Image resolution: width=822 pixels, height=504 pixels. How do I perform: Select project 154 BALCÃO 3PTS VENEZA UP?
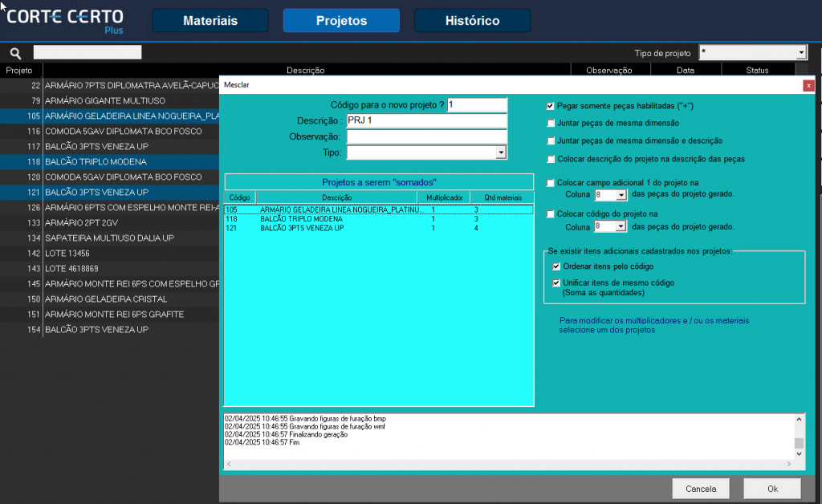pos(109,330)
